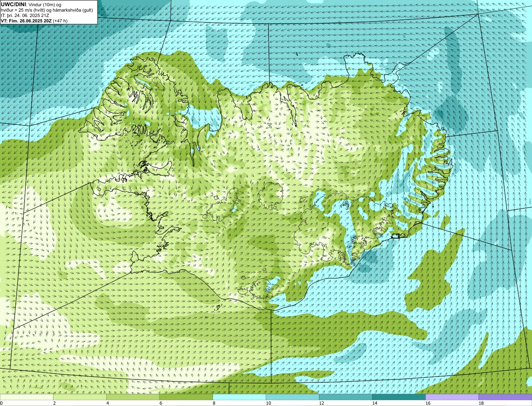This screenshot has width=532, height=406.
Task: Choose the purple legend swatch after 18
Action: coord(505,397)
